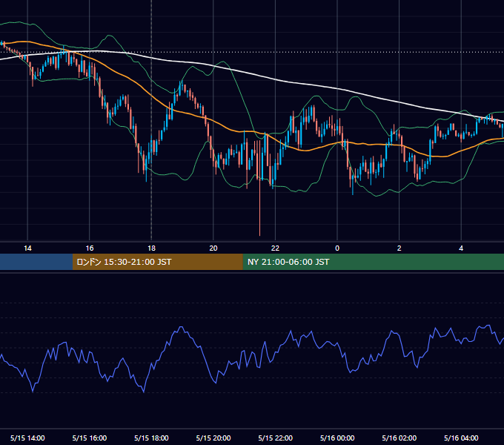The width and height of the screenshot is (504, 445).
Task: Click the 5/15 20:00 date label
Action: [213, 438]
